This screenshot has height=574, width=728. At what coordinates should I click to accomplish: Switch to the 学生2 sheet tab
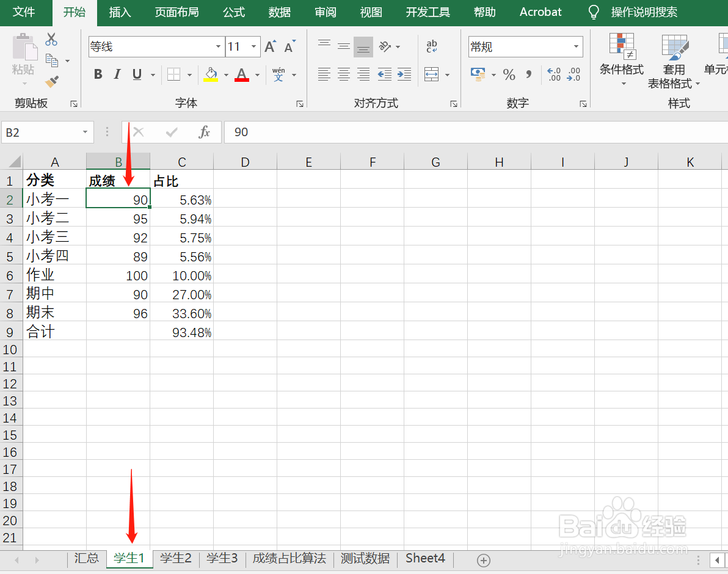coord(175,559)
